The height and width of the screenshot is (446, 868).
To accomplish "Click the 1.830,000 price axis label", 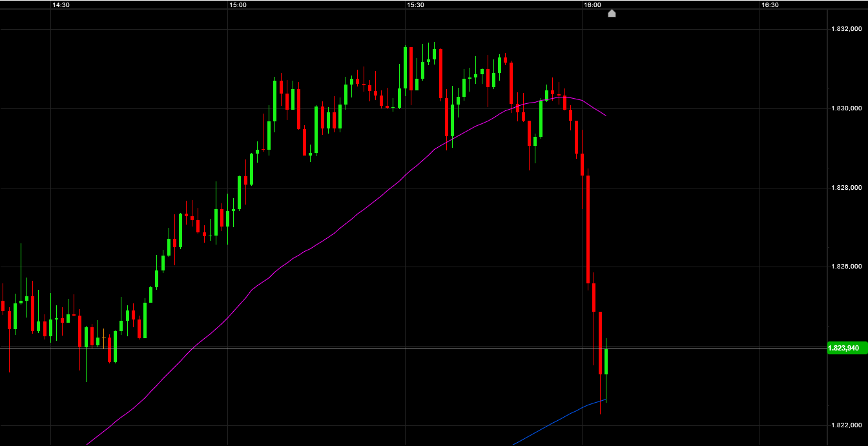I will tap(847, 108).
